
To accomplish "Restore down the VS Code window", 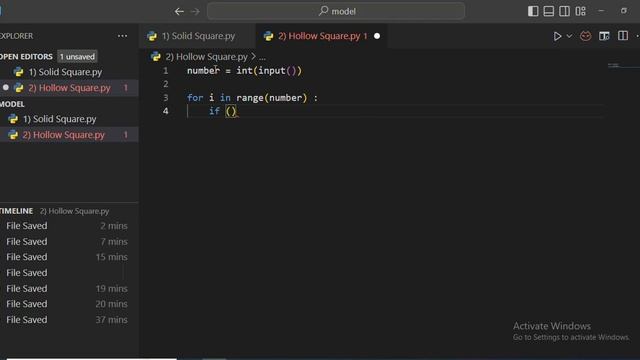I will pos(624,11).
